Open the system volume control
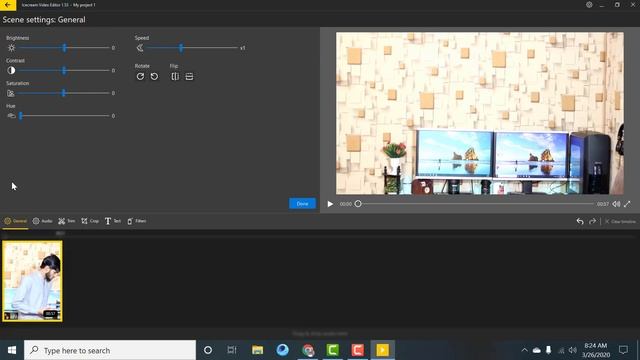The height and width of the screenshot is (360, 640). click(x=573, y=350)
